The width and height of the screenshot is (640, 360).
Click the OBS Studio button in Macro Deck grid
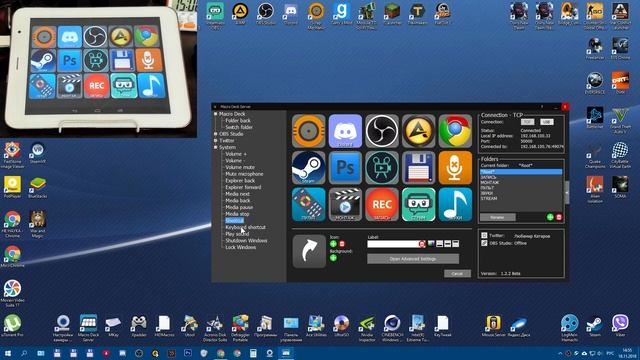coord(382,131)
